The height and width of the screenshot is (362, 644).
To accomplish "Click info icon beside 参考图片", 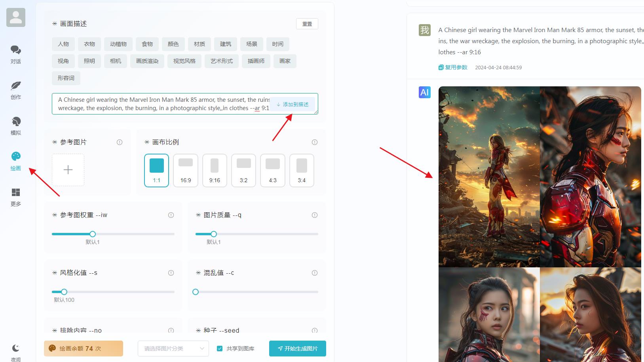I will pos(120,142).
